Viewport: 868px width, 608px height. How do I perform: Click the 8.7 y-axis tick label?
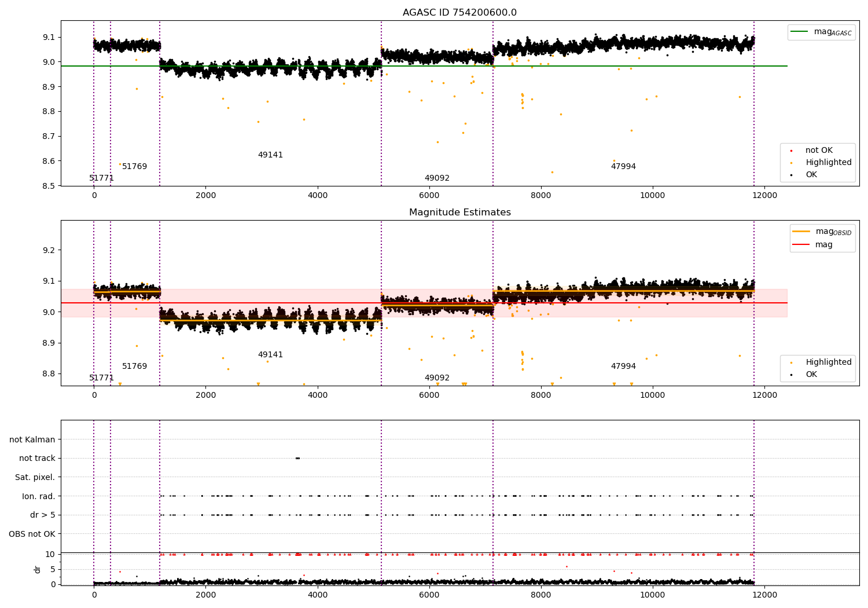(49, 137)
